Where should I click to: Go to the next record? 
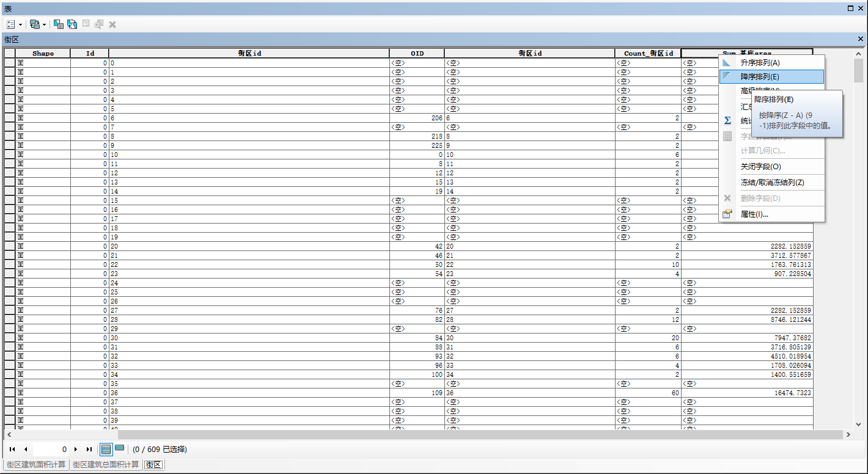tap(76, 450)
